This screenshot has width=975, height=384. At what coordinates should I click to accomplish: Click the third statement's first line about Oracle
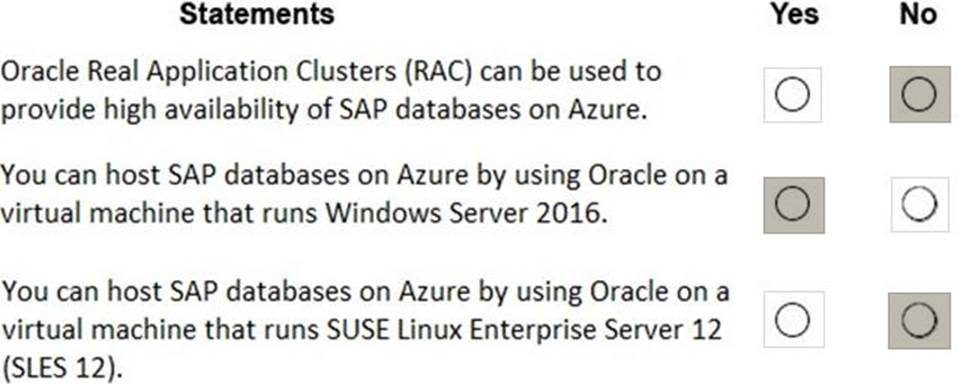(364, 291)
